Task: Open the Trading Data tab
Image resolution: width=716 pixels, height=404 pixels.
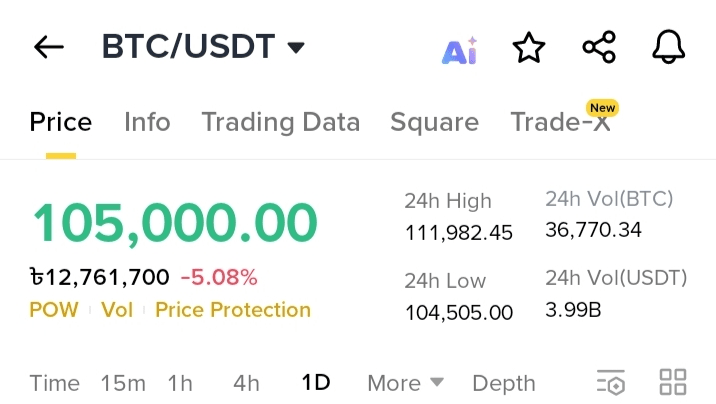Action: click(x=280, y=122)
